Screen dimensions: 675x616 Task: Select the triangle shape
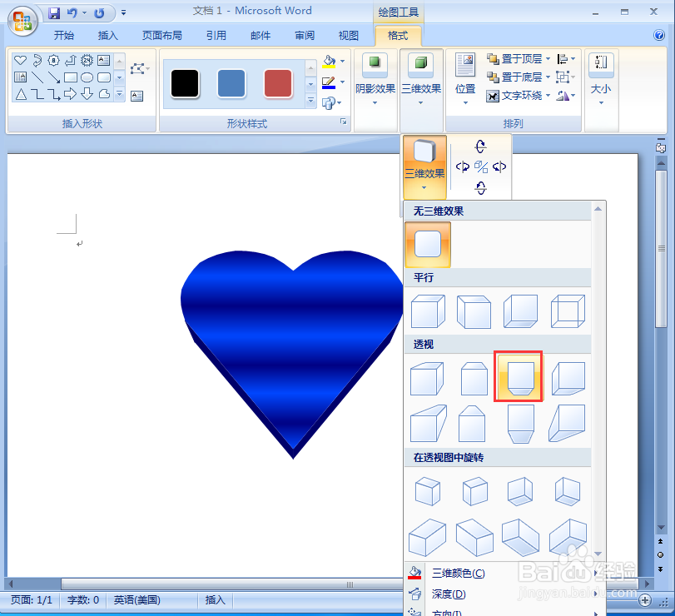[x=21, y=94]
